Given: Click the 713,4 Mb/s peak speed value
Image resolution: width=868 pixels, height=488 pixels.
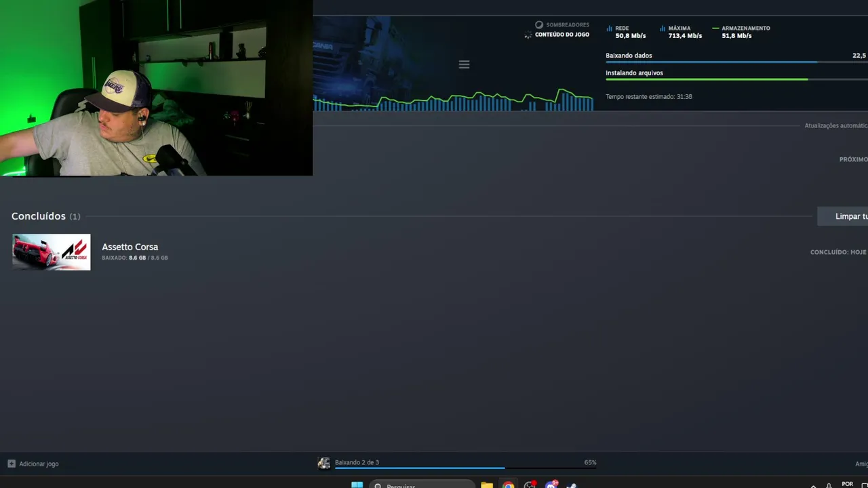Looking at the screenshot, I should [685, 36].
